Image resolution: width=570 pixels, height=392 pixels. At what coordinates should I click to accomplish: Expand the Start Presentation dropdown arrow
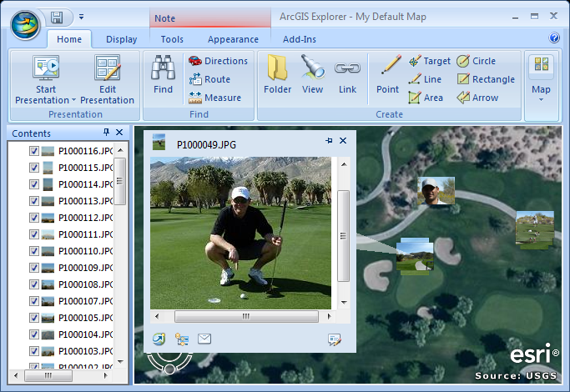(73, 100)
